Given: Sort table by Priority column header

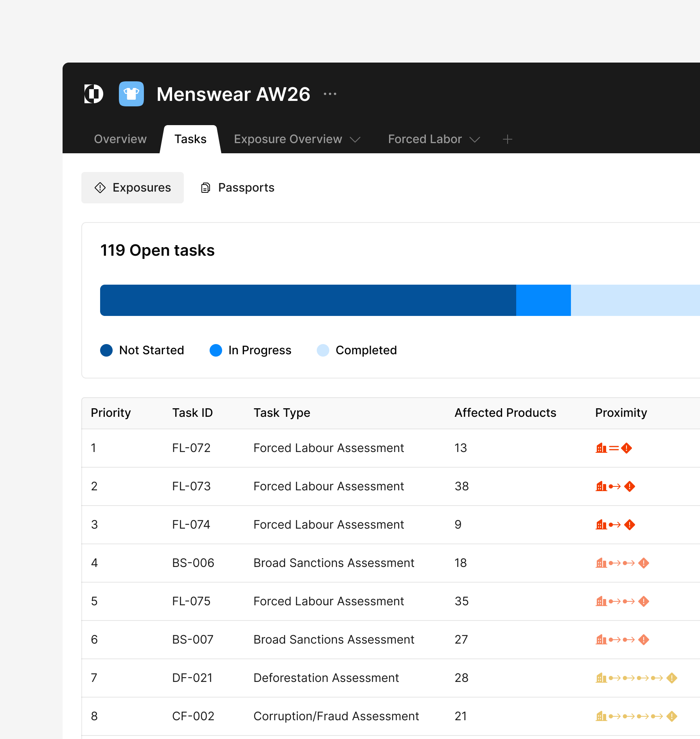Looking at the screenshot, I should click(111, 413).
